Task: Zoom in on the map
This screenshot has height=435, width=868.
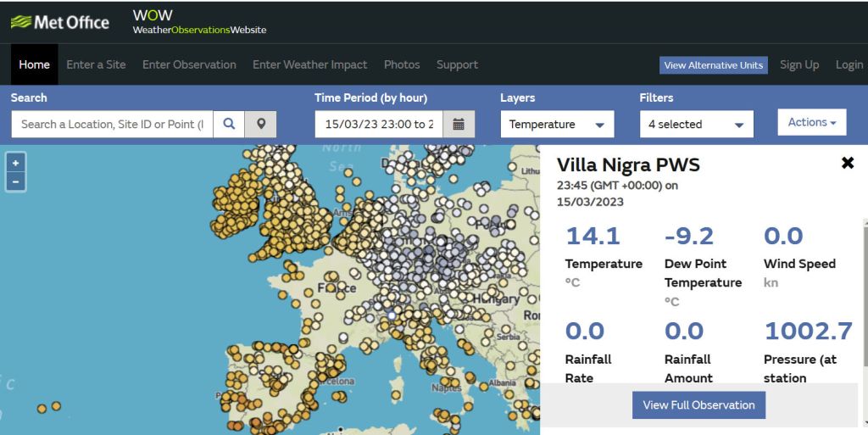Action: 15,163
